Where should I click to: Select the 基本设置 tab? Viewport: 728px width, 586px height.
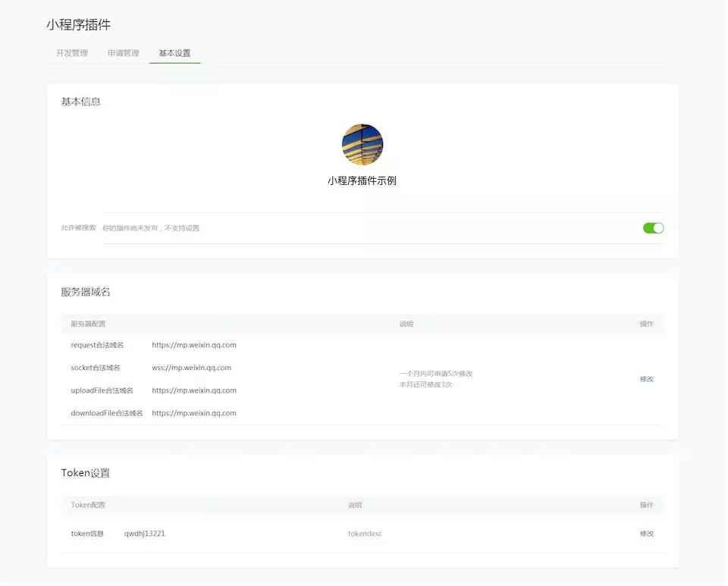click(x=174, y=53)
